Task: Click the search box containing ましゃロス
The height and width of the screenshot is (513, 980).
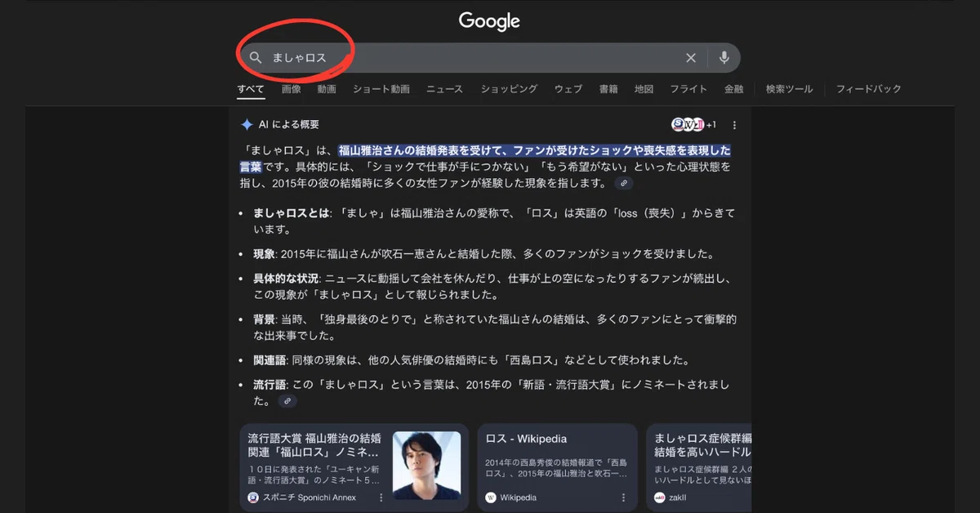Action: click(x=489, y=58)
